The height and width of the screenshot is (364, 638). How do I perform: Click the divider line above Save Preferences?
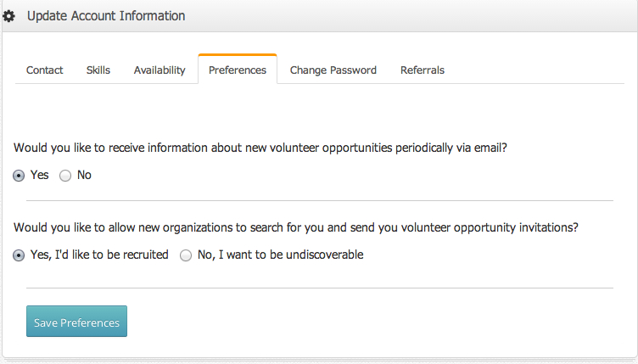319,288
